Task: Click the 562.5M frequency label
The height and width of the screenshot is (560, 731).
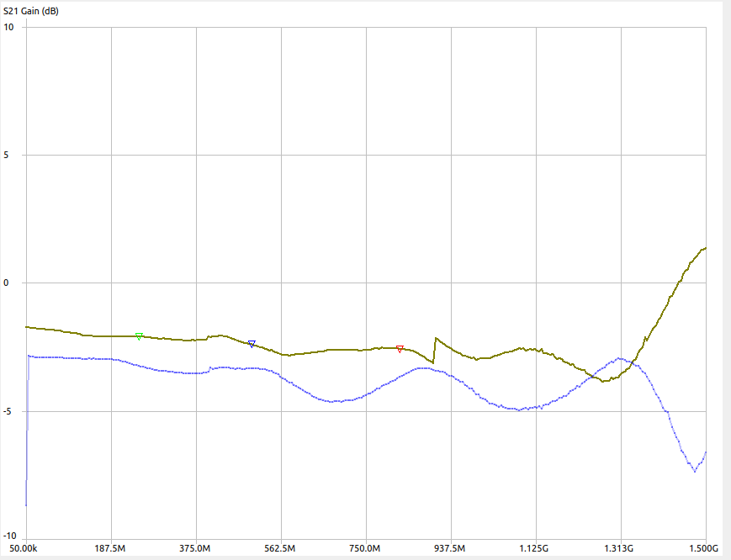Action: pyautogui.click(x=281, y=548)
